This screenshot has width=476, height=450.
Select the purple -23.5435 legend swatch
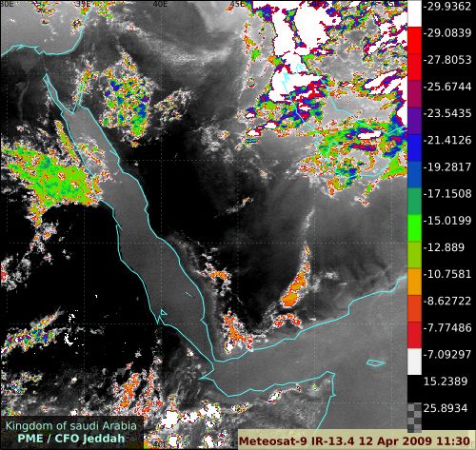[x=414, y=121]
